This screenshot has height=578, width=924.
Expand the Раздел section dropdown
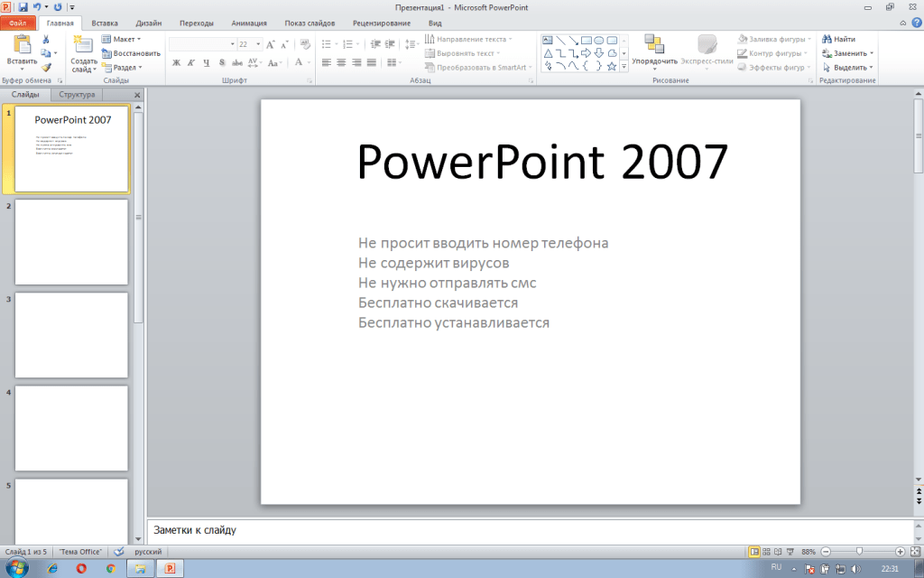coord(123,67)
